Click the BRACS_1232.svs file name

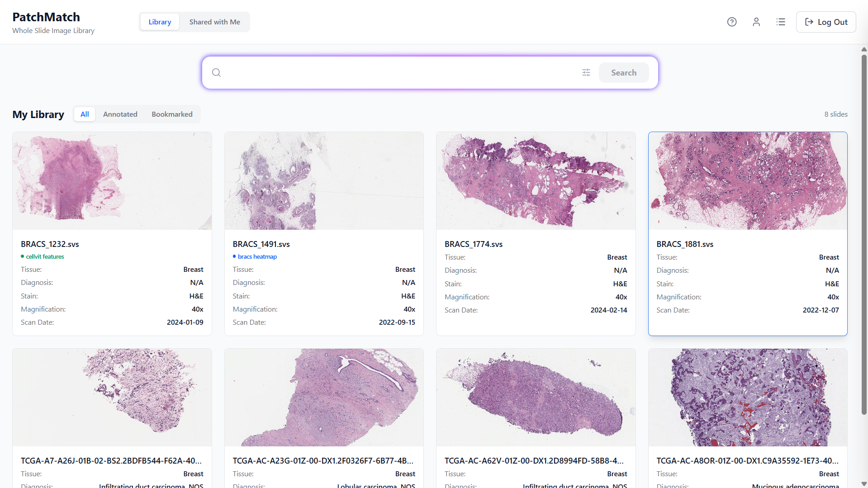50,244
